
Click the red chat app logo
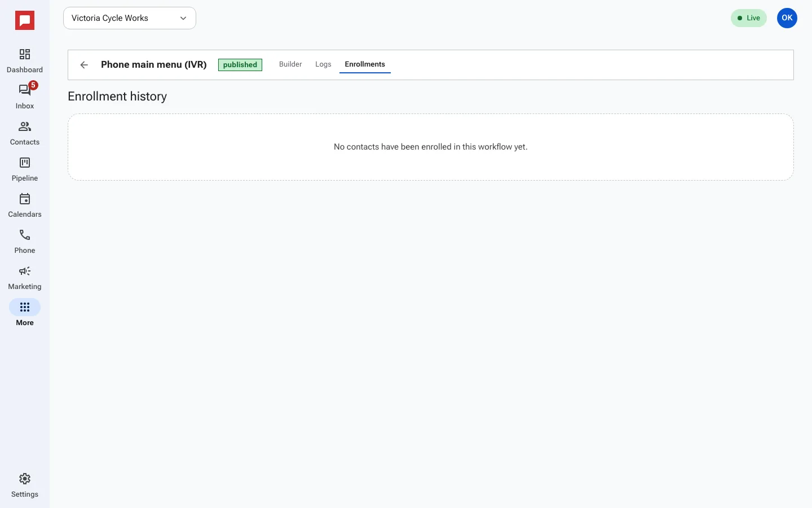click(x=25, y=21)
